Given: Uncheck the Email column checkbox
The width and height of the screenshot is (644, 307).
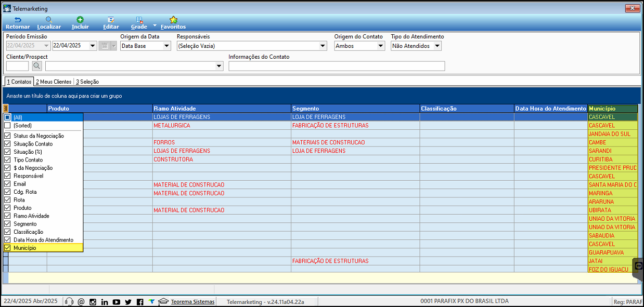Looking at the screenshot, I should (x=7, y=184).
